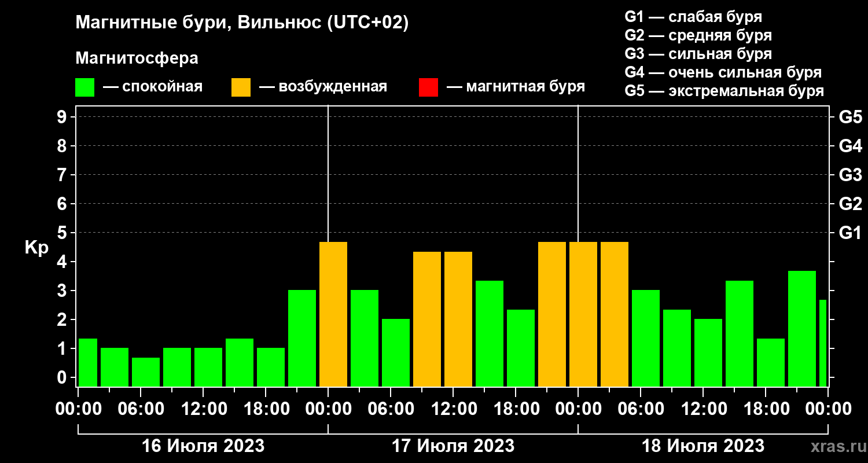Screen dimensions: 868x463
Task: Click the 'G1' label on the right axis
Action: 850,233
